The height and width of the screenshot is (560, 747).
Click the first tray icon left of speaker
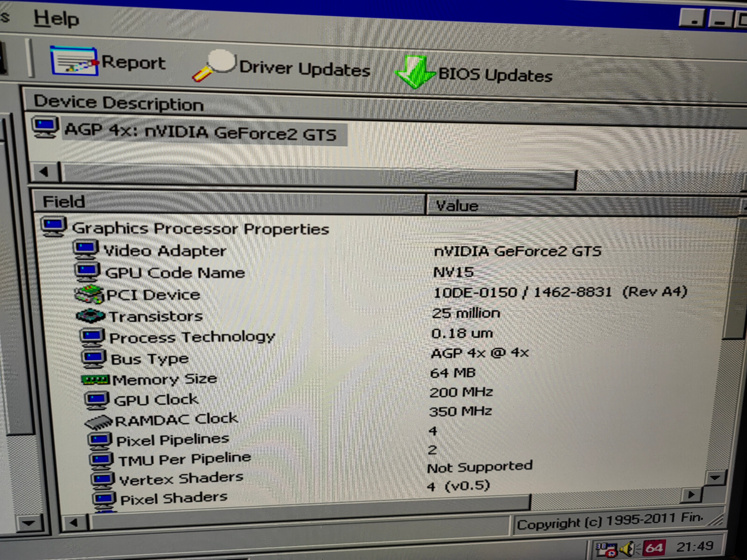point(606,549)
